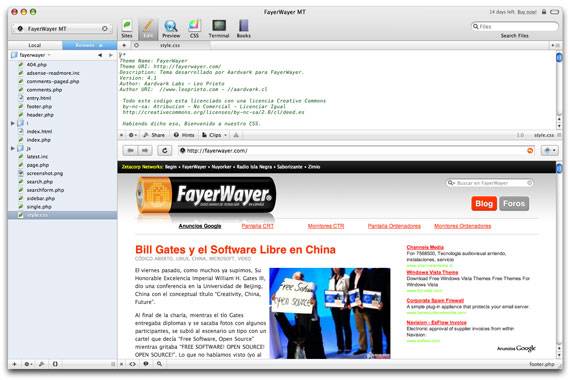
Task: Open the fayerwayer folder path dropdown
Action: coord(33,55)
